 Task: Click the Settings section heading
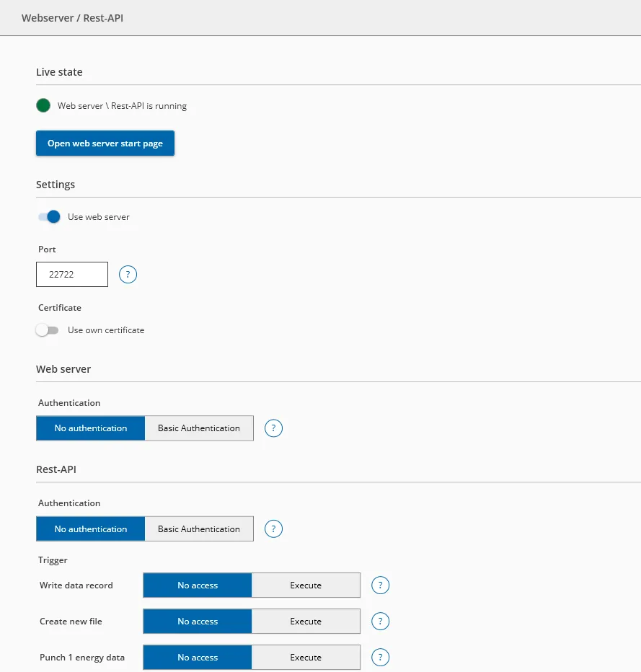[x=56, y=185]
